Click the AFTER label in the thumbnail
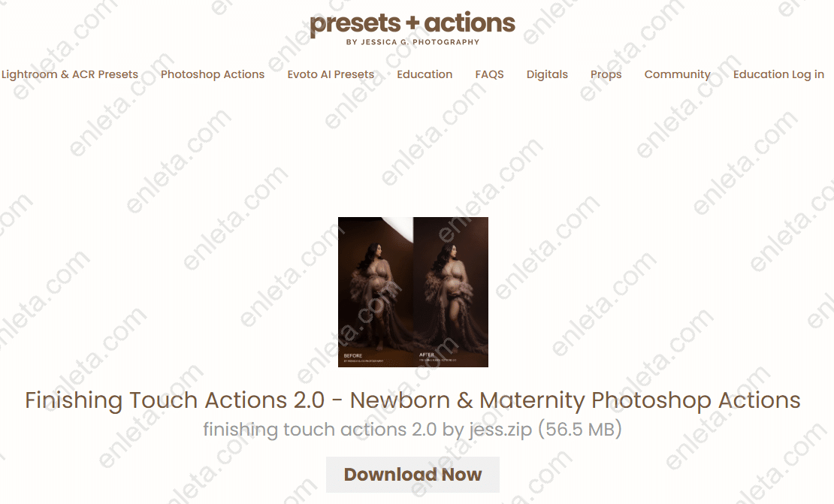 [x=427, y=355]
